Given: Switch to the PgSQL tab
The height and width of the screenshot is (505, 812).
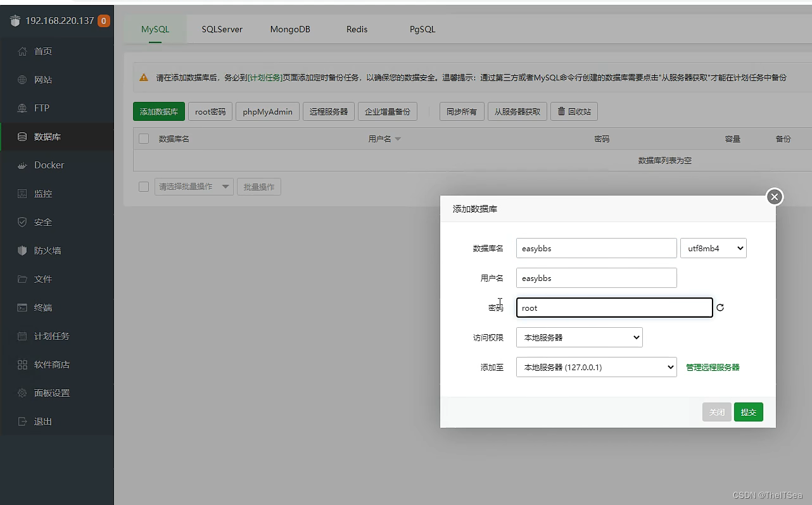Looking at the screenshot, I should pyautogui.click(x=422, y=29).
